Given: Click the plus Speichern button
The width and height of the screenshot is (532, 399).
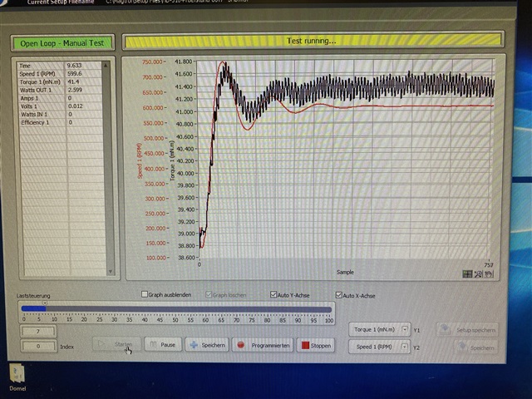Looking at the screenshot, I should [x=207, y=345].
